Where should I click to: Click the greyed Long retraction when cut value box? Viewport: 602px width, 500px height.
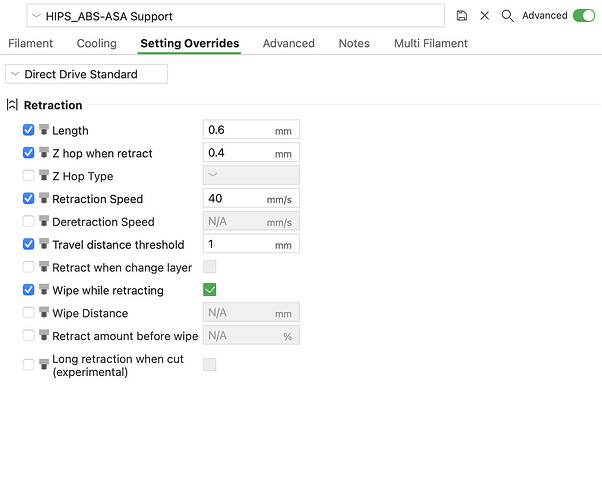click(x=210, y=364)
